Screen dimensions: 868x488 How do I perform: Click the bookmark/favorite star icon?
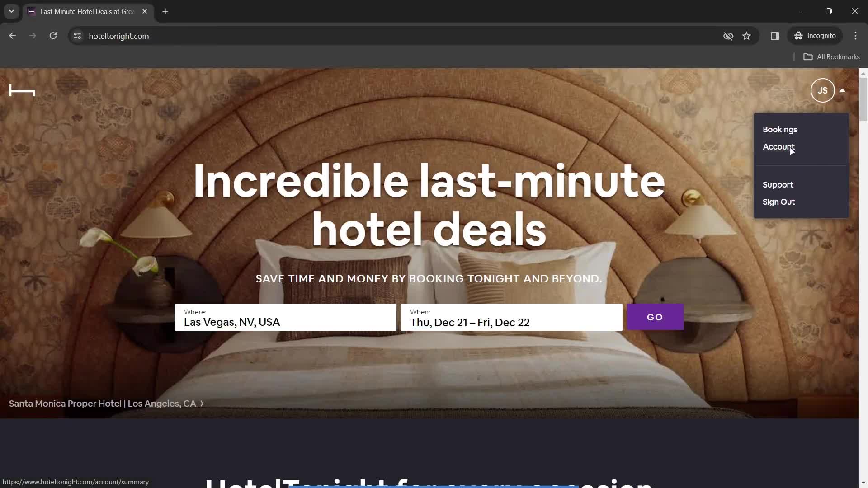(x=747, y=36)
